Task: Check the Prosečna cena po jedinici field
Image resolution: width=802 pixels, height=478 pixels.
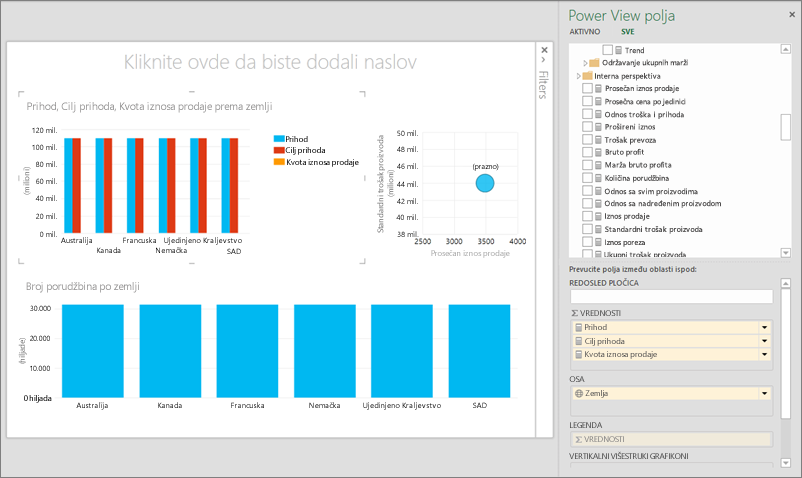Action: pos(587,101)
